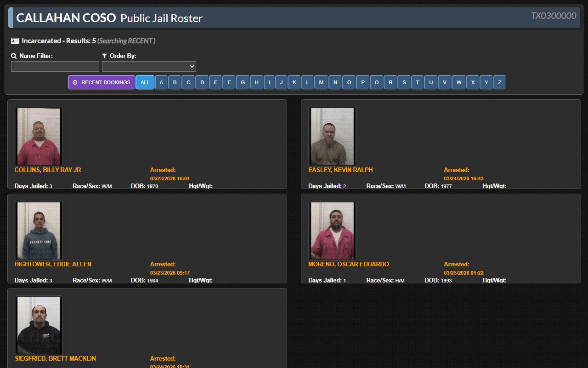Click arrest date 03/23/2026 16:01
This screenshot has width=588, height=368.
(170, 178)
